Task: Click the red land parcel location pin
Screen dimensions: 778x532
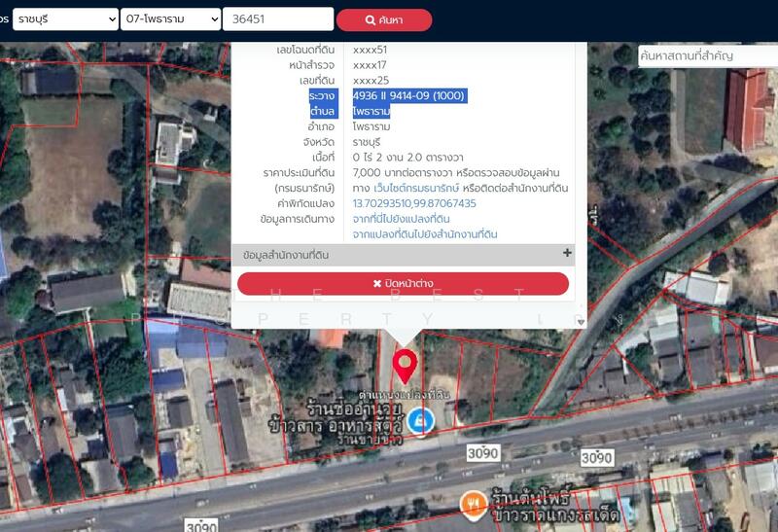Action: (x=405, y=366)
